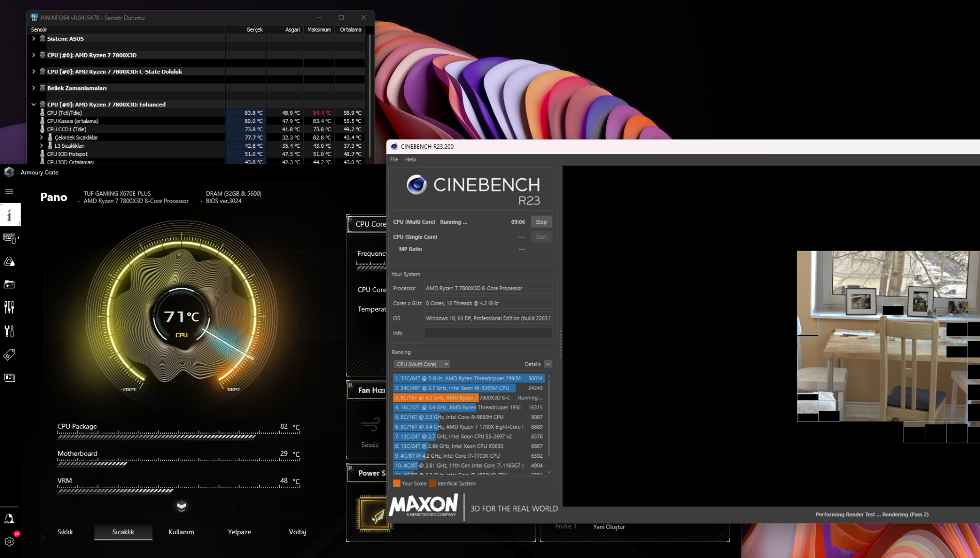Switch to the Sıcaklık tab
Image resolution: width=980 pixels, height=558 pixels.
[x=123, y=532]
